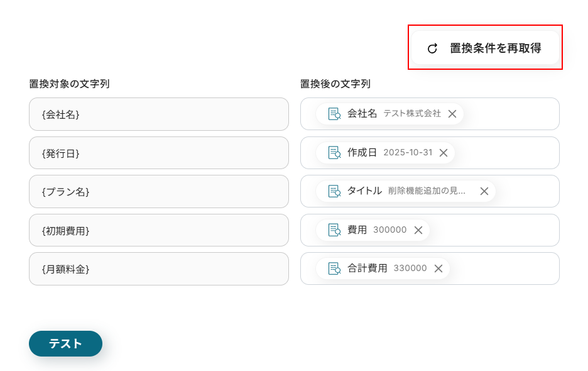
Task: Delete the 合計費用 tag with its X
Action: coord(438,269)
